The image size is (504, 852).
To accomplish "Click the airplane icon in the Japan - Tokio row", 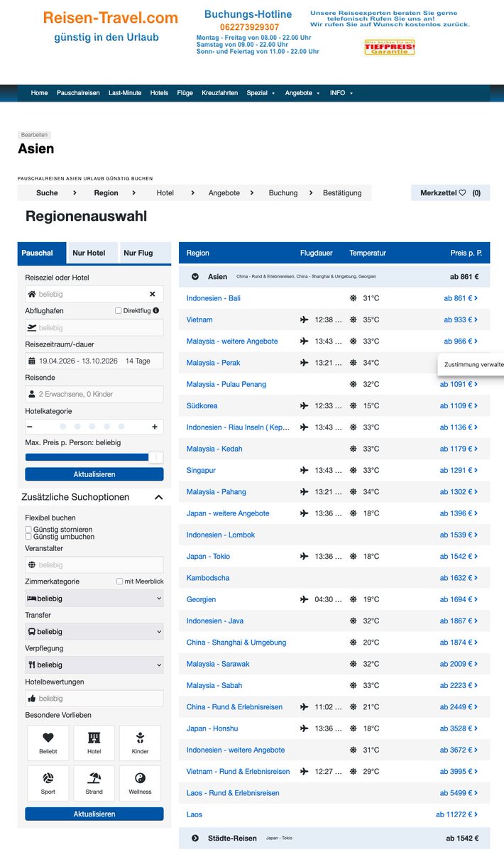I will [x=305, y=556].
